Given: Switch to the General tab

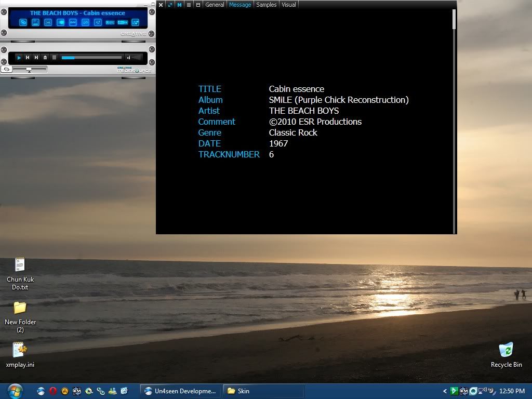Looking at the screenshot, I should tap(215, 5).
